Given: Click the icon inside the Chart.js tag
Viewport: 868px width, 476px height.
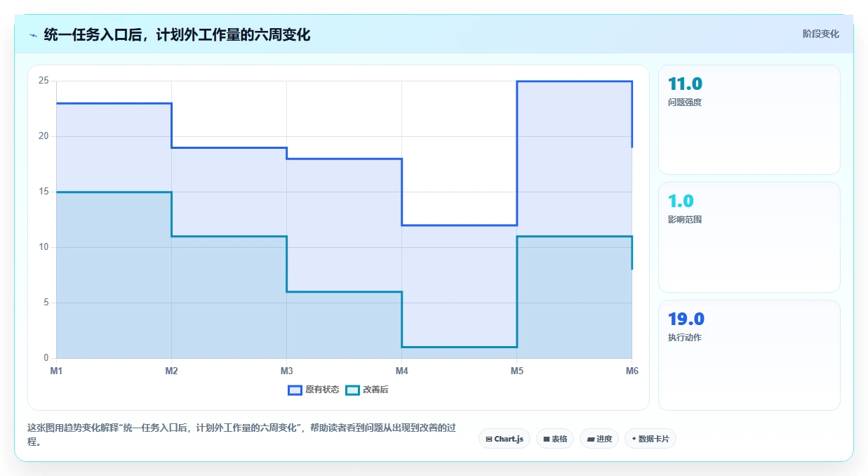Looking at the screenshot, I should click(x=489, y=439).
